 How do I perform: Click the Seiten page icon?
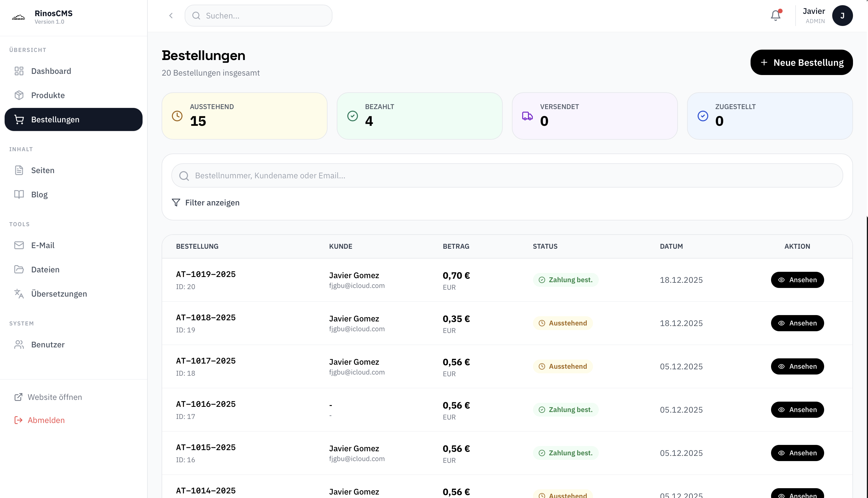pyautogui.click(x=19, y=170)
